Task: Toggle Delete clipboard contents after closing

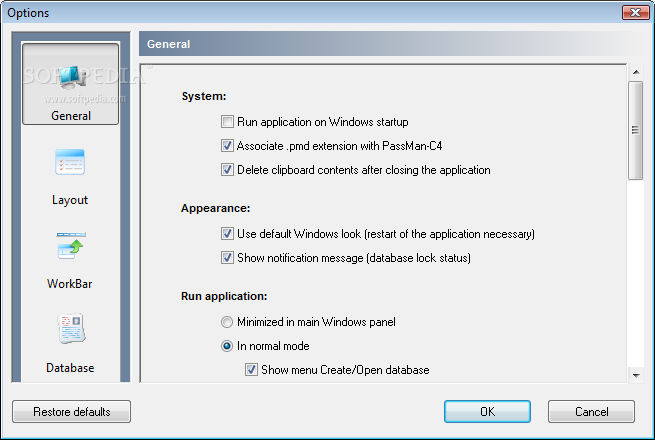Action: tap(227, 170)
